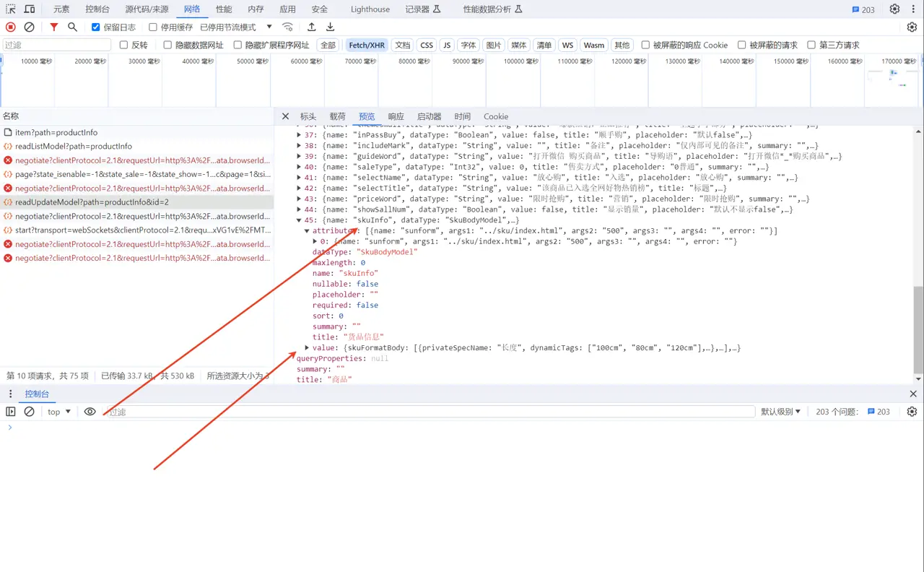Open the Performance panel tab
This screenshot has width=924, height=572.
click(x=224, y=9)
